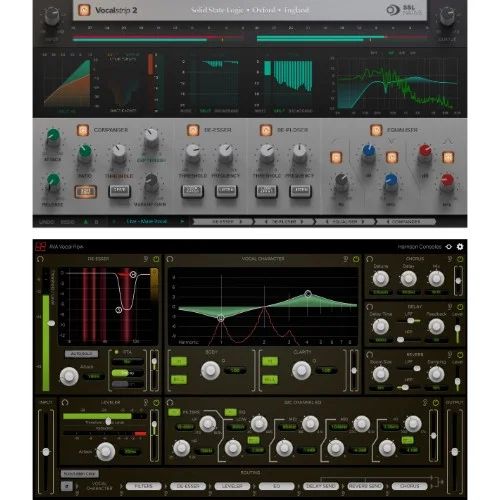
Task: Toggle the Leveler power button
Action: 156,403
